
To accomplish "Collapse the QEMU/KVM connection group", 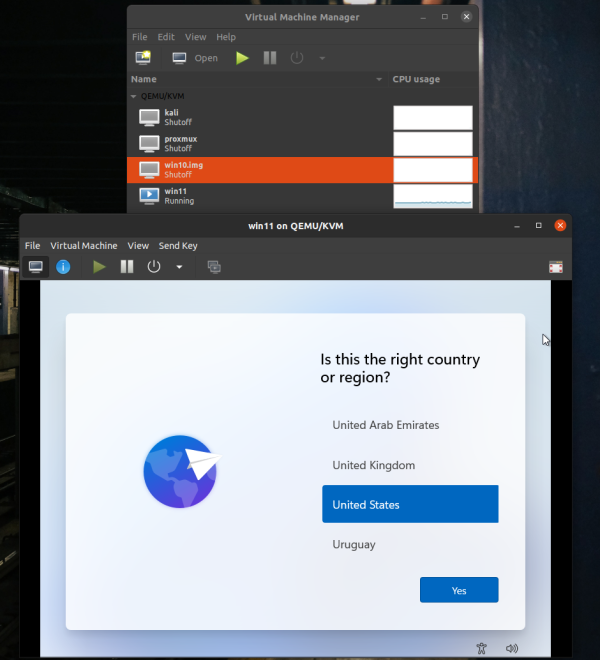I will [x=134, y=96].
